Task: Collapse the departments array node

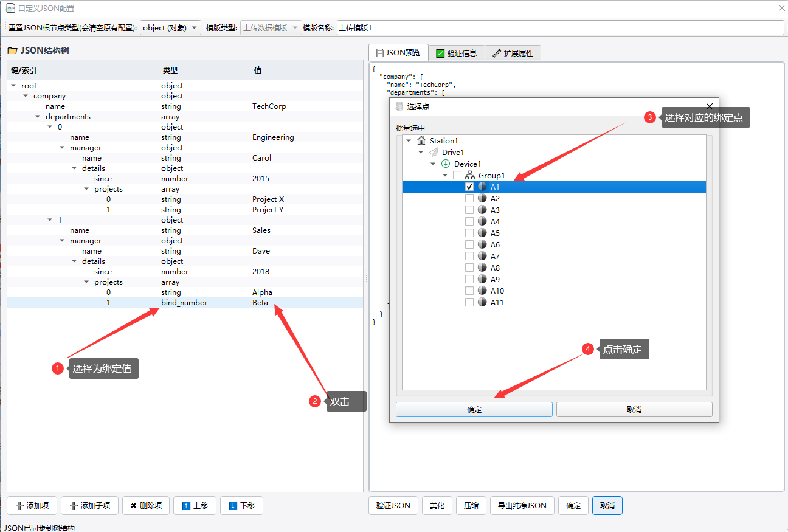Action: [x=38, y=117]
